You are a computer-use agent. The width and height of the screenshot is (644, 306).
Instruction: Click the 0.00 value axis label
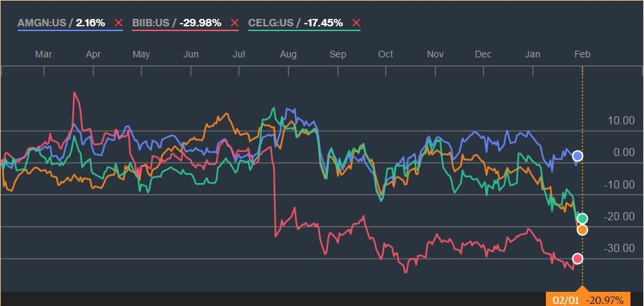623,153
